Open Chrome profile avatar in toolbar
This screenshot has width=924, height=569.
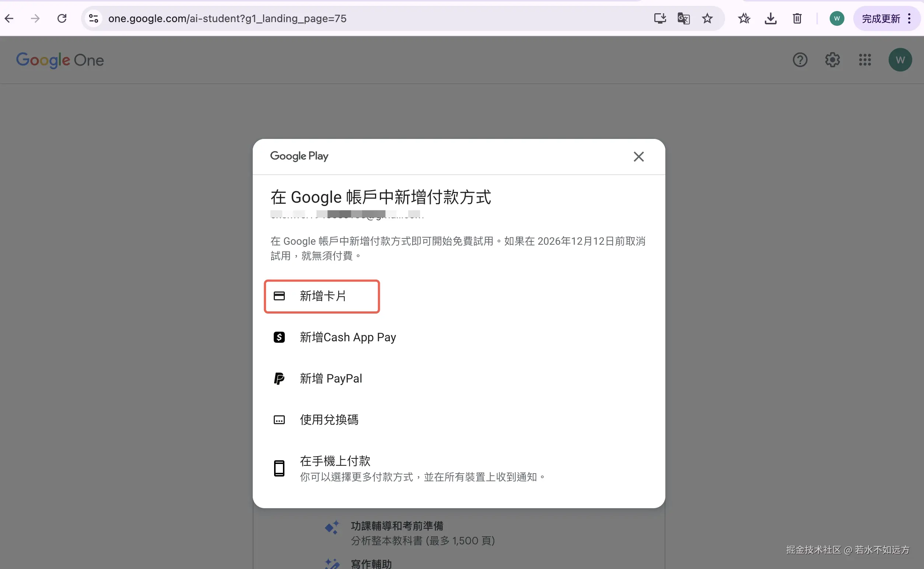(837, 18)
